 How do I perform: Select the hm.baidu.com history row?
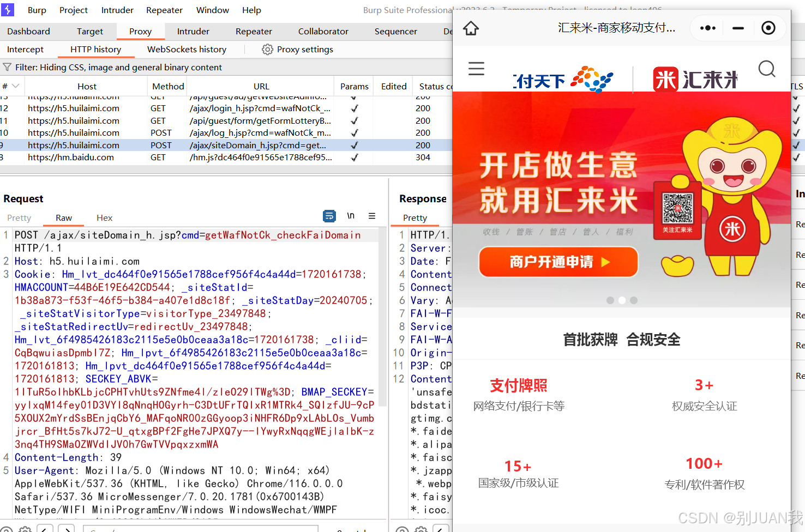point(226,157)
